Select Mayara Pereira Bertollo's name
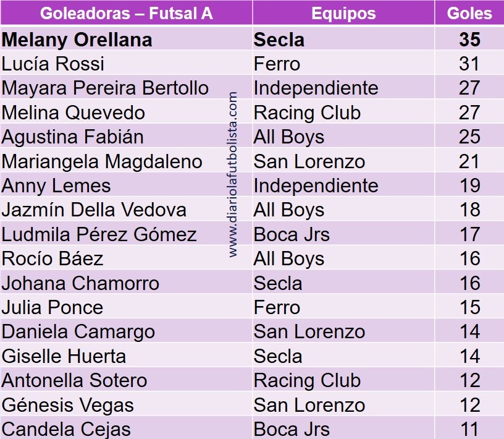The height and width of the screenshot is (439, 504). [105, 88]
